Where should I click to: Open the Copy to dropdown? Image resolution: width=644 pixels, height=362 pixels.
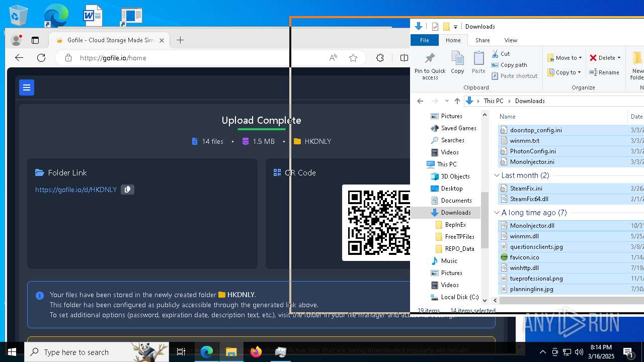tap(564, 72)
